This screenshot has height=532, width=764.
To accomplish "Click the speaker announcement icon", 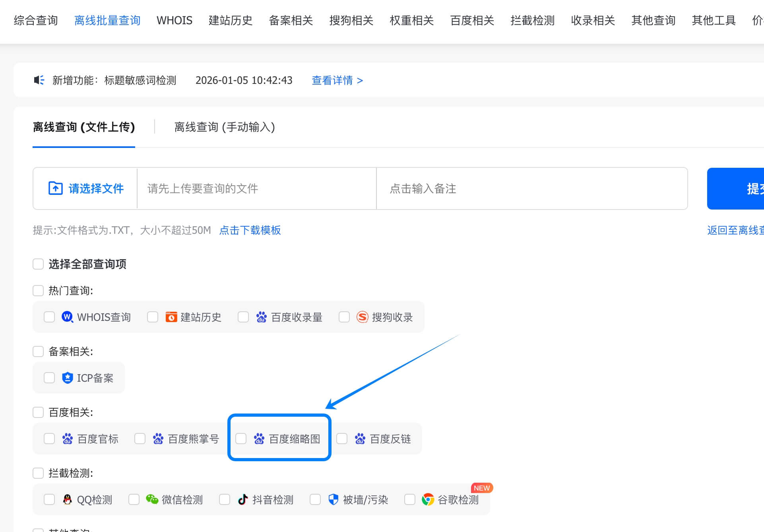I will tap(39, 80).
